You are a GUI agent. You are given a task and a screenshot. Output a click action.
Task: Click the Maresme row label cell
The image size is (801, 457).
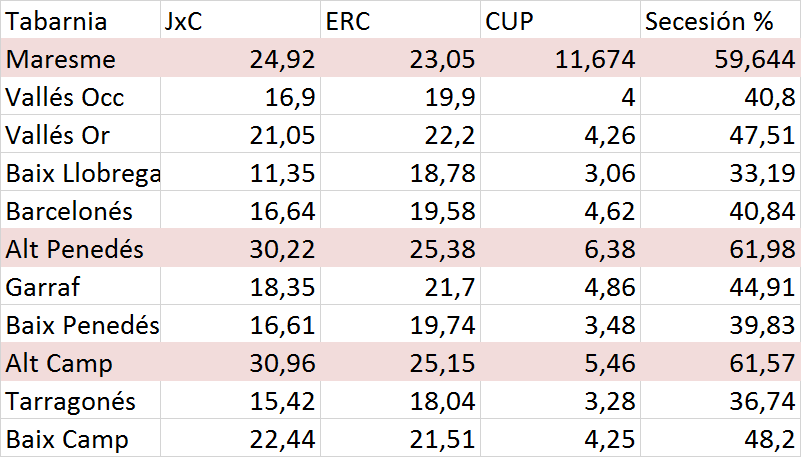coord(80,59)
